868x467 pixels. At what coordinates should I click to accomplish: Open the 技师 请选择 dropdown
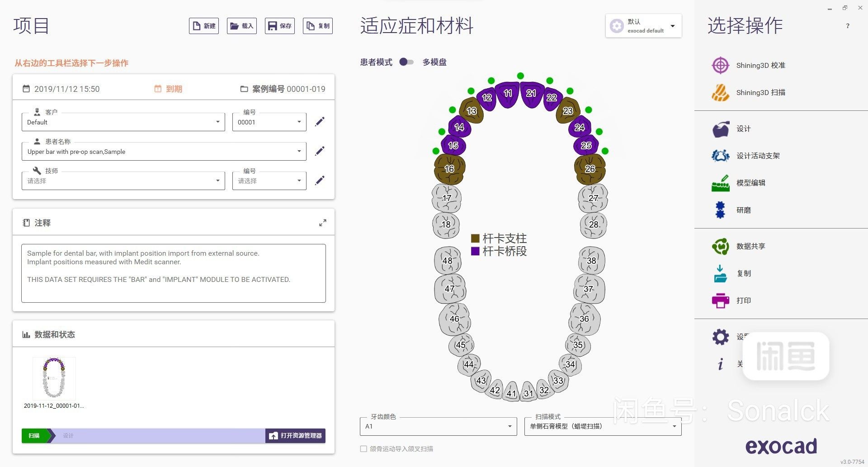123,181
